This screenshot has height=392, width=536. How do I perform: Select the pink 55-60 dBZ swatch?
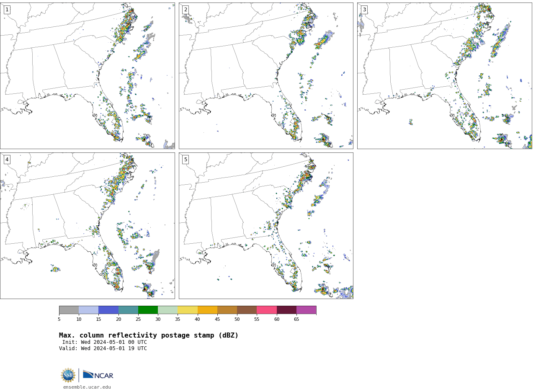267,310
